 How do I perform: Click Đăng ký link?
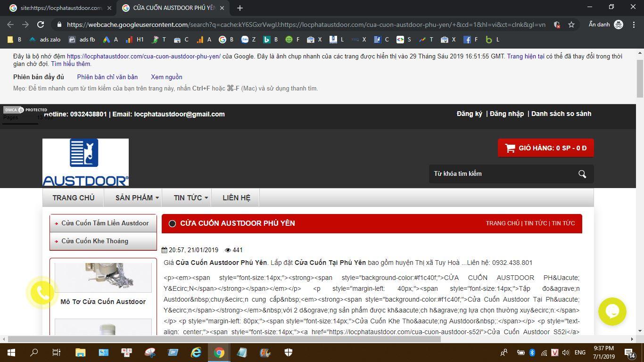click(x=470, y=114)
